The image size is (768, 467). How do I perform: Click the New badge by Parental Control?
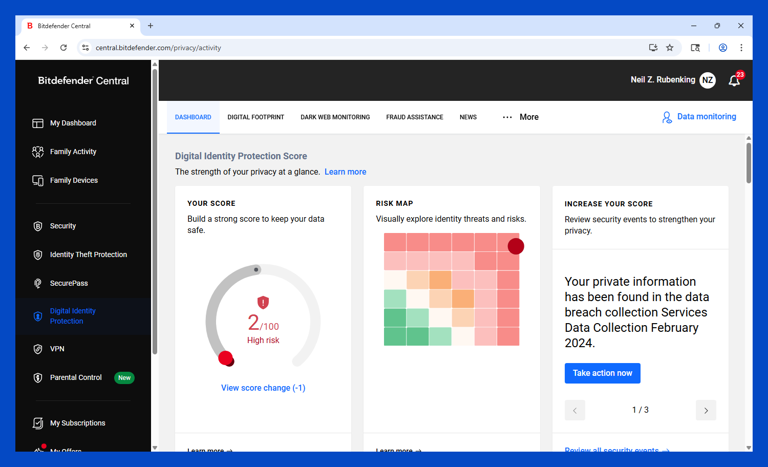coord(124,378)
